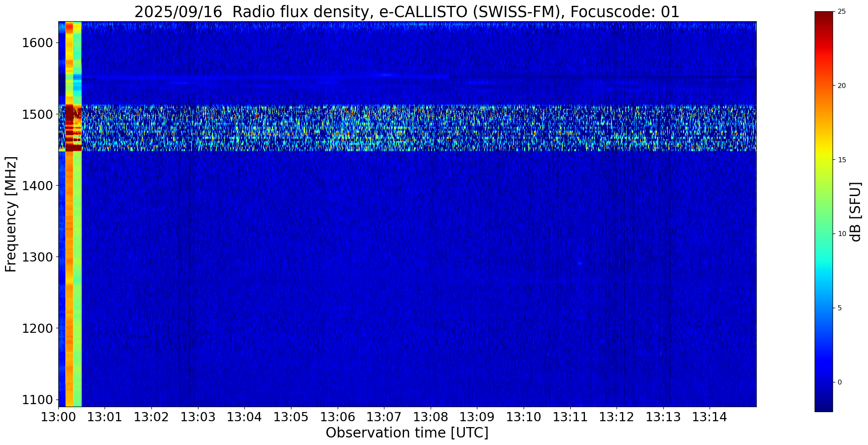Image resolution: width=868 pixels, height=445 pixels.
Task: Click the 13:02 time tick label
Action: click(x=151, y=417)
